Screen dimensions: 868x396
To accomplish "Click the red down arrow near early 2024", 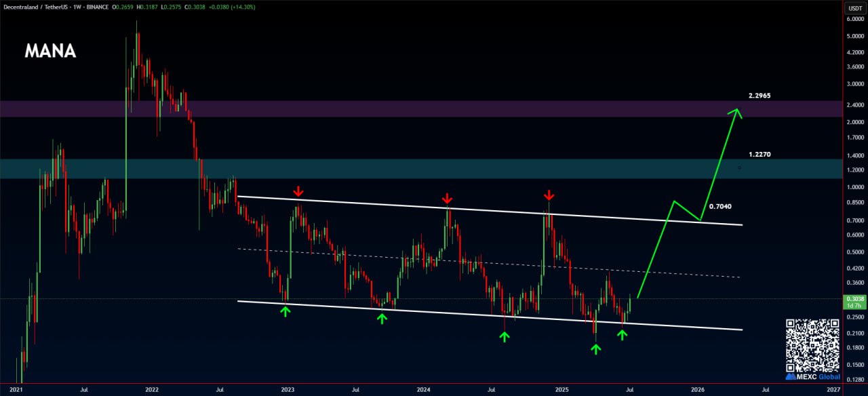I will 447,198.
